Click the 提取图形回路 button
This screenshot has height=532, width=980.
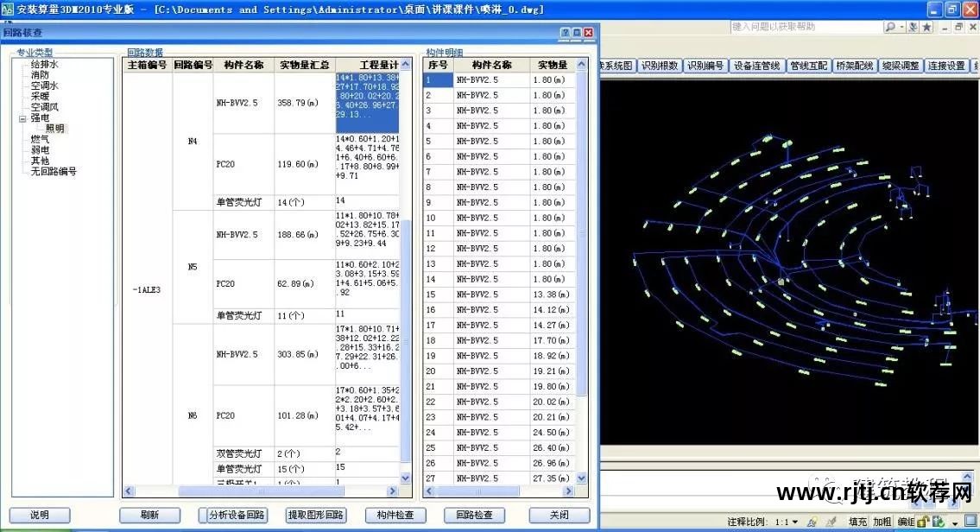coord(316,515)
